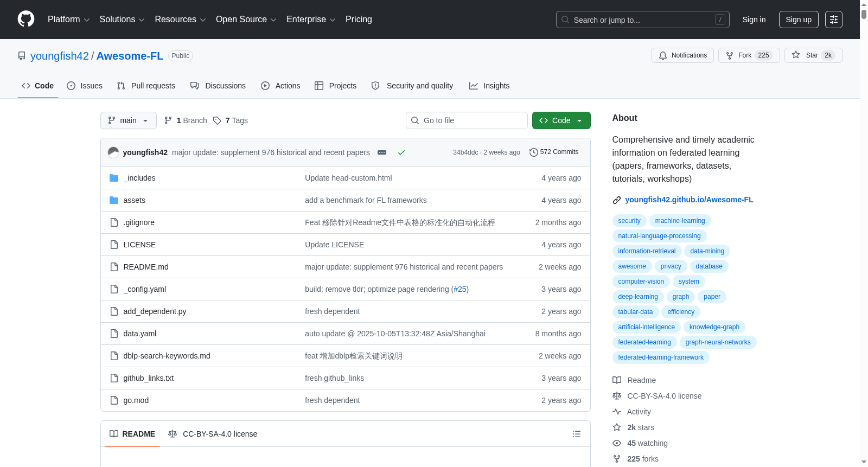Click youngfish42 avatar in commit row
Screen dimensions: 868x467
tap(113, 152)
